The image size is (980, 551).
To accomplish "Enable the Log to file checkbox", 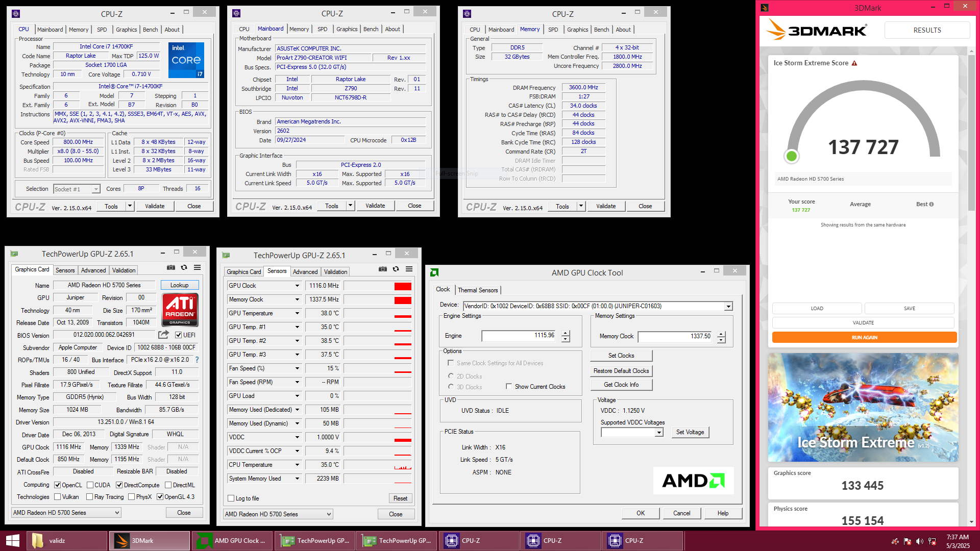I will (231, 498).
